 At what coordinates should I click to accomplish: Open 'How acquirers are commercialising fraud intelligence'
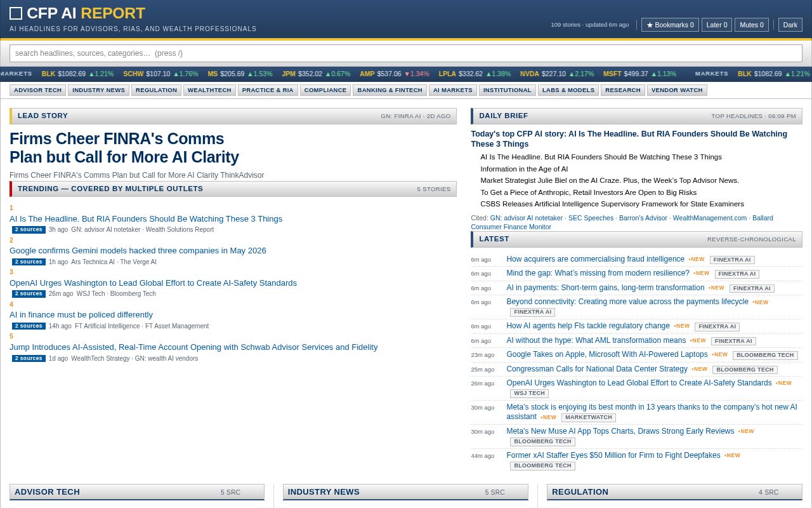point(595,259)
